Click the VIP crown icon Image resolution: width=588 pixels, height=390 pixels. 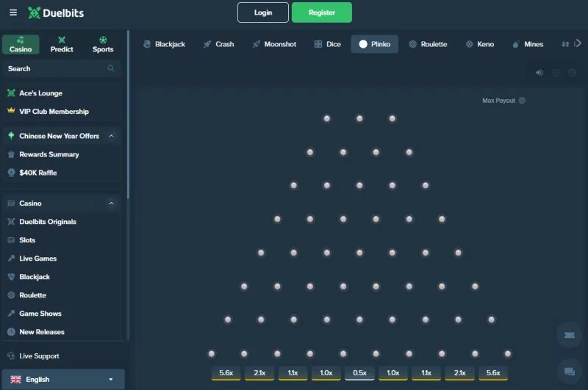11,110
